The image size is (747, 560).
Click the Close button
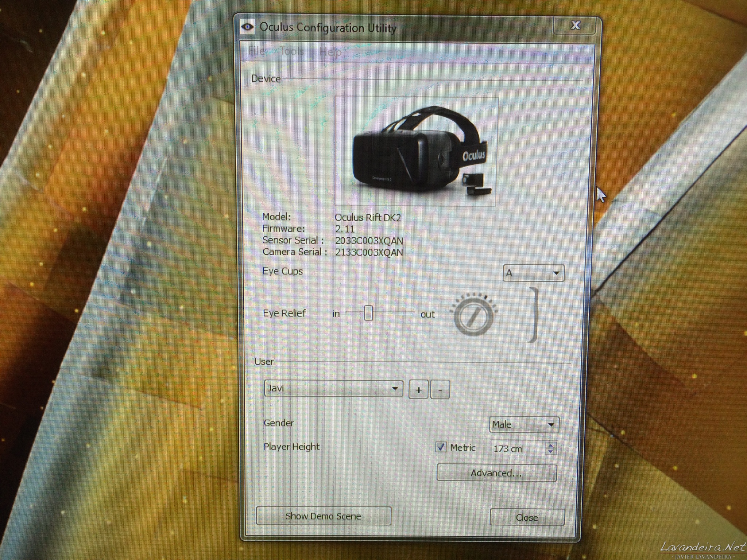(527, 517)
